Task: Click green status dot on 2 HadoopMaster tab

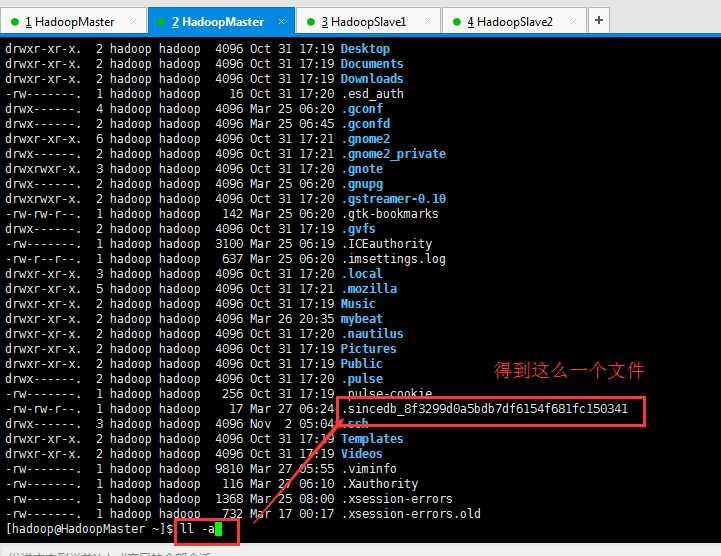Action: tap(161, 22)
